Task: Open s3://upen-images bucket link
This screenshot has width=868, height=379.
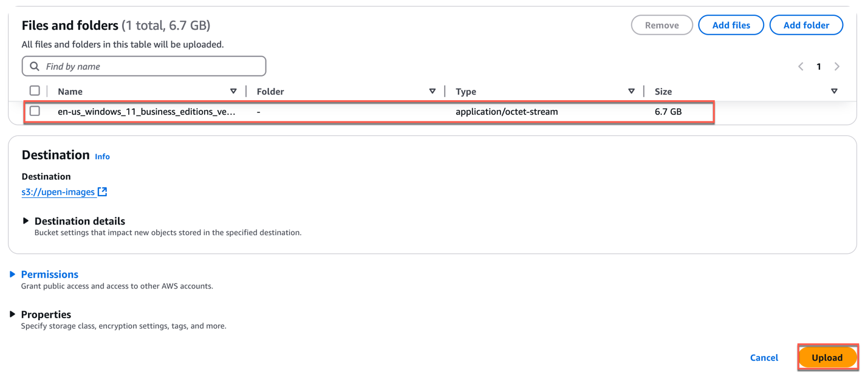Action: [58, 192]
